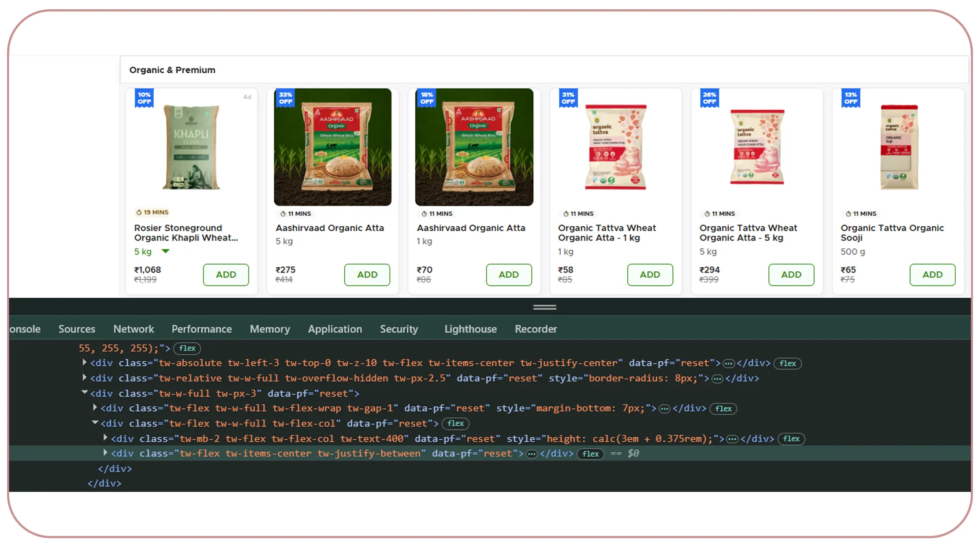Click the 31% OFF badge
980x547 pixels.
point(568,98)
